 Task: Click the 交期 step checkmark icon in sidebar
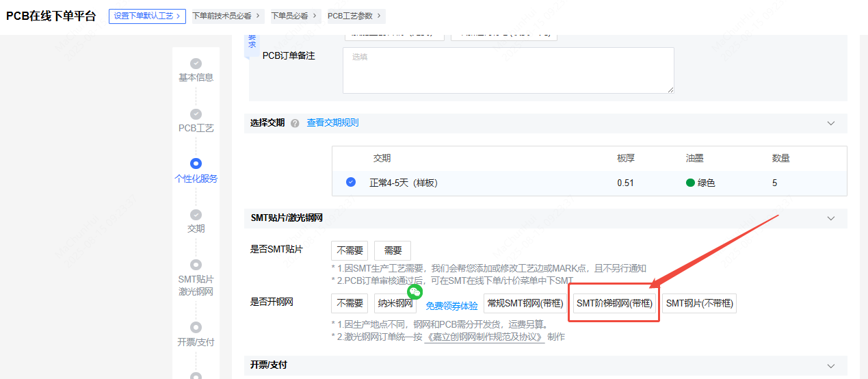196,215
